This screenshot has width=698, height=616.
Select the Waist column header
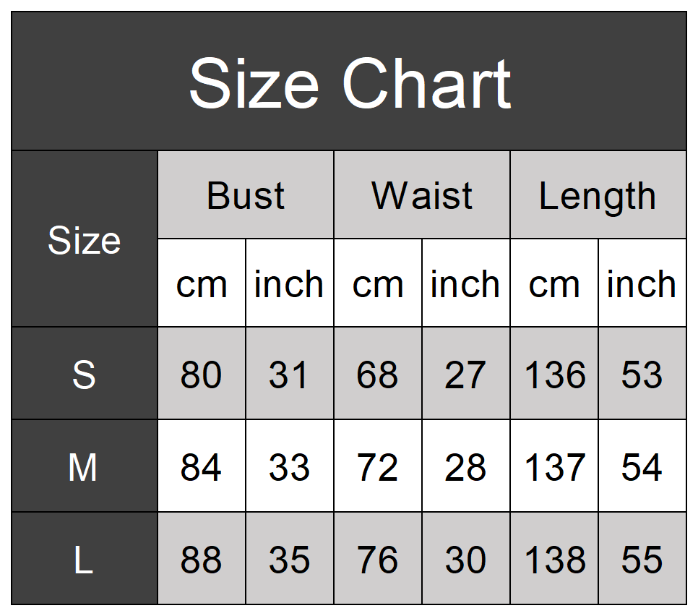[x=422, y=195]
